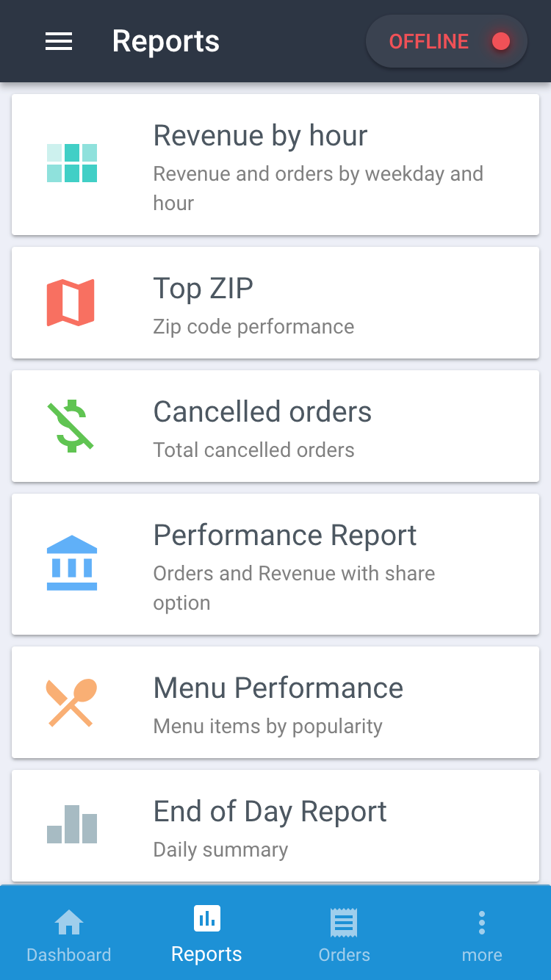The width and height of the screenshot is (551, 980).
Task: Expand the more options menu
Action: point(482,934)
